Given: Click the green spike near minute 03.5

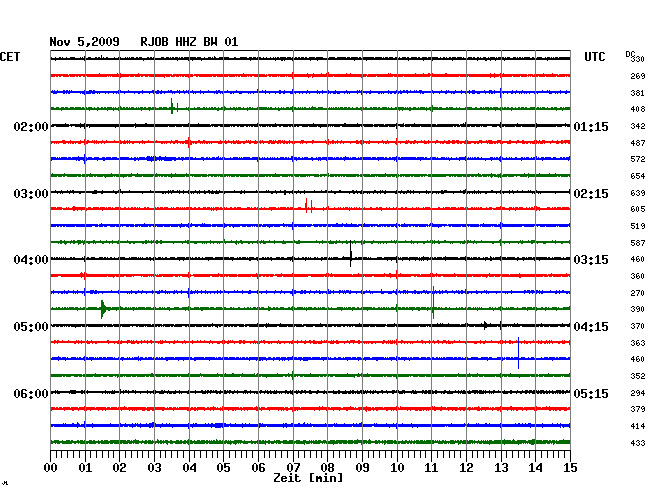Looking at the screenshot, I should pos(172,107).
